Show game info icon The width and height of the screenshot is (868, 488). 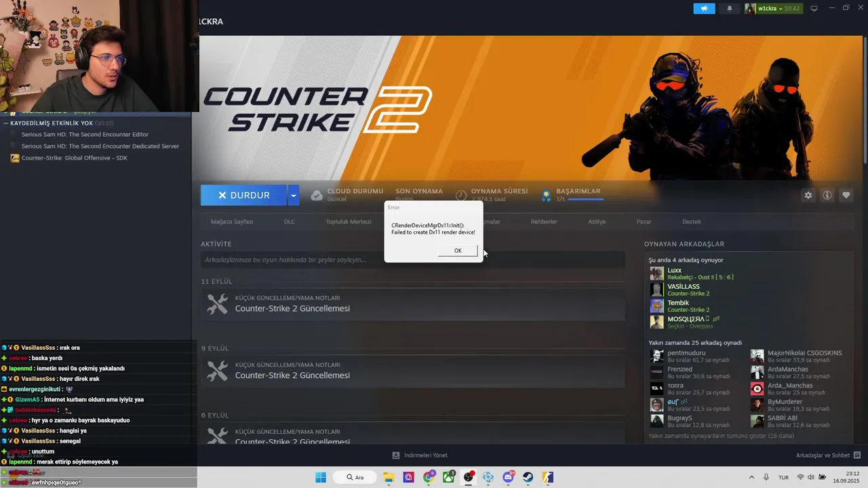point(827,195)
